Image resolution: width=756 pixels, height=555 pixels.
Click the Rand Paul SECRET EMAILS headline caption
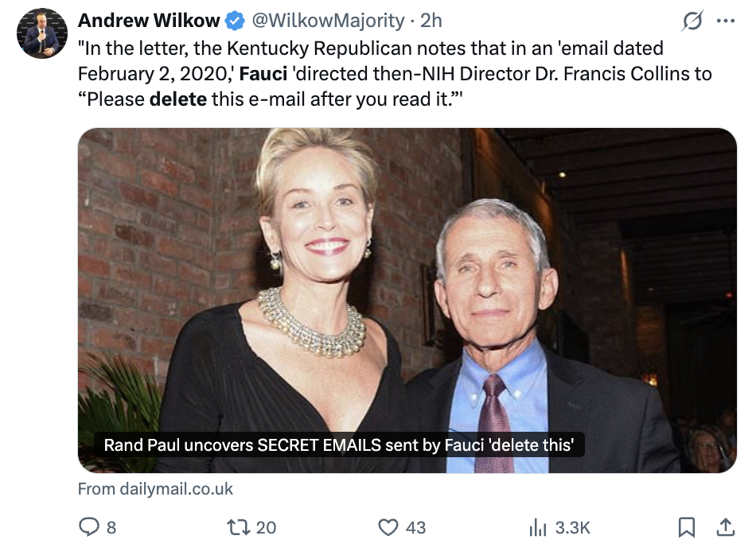339,444
